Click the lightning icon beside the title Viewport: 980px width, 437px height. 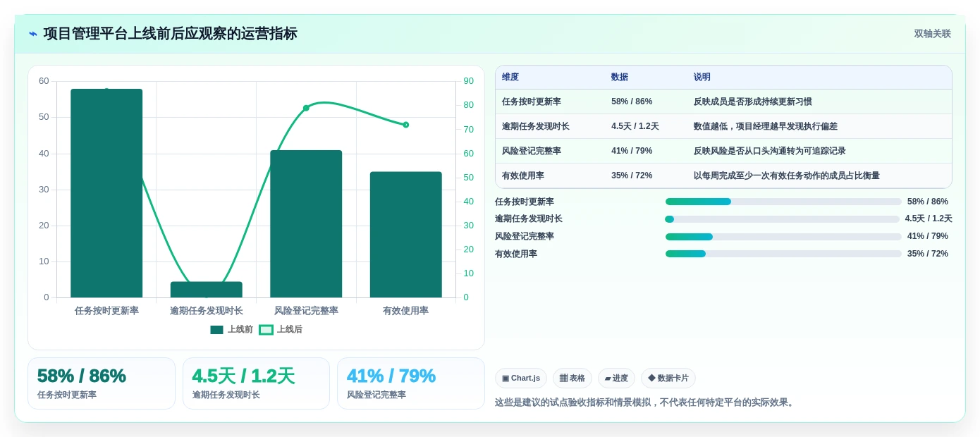[32, 34]
